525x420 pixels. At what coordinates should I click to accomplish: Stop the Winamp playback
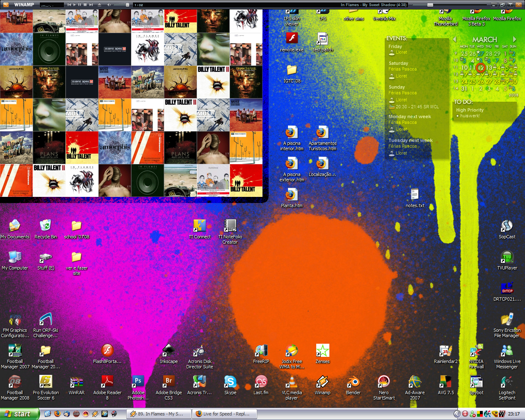tap(85, 5)
